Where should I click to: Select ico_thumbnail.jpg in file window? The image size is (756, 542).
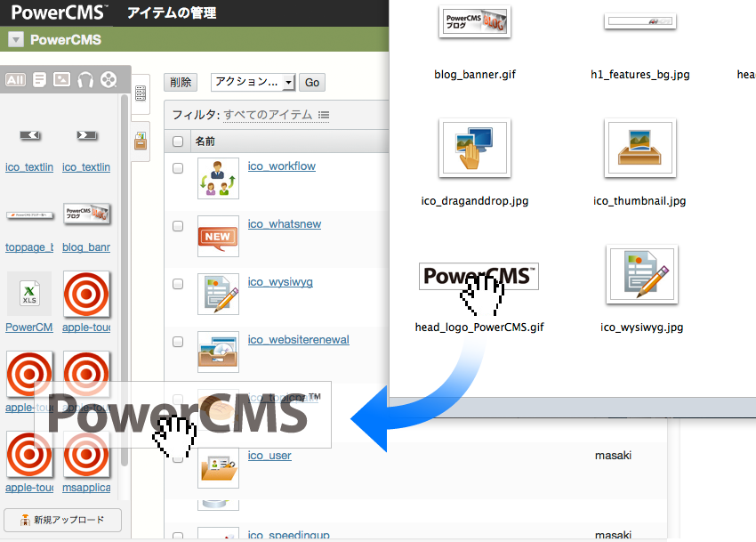640,148
